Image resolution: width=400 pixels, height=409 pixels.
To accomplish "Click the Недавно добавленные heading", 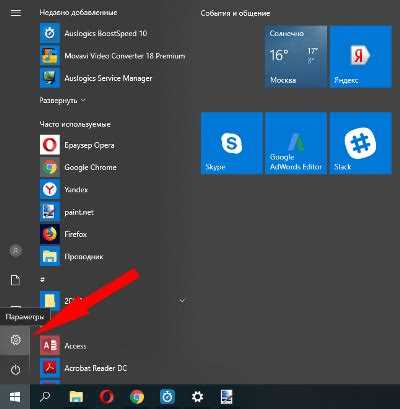I will coord(78,13).
